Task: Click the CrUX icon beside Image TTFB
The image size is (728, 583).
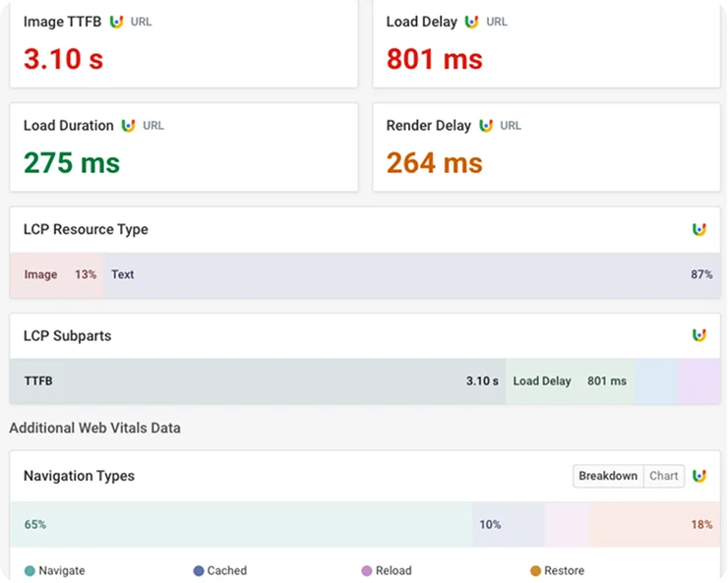Action: (116, 22)
